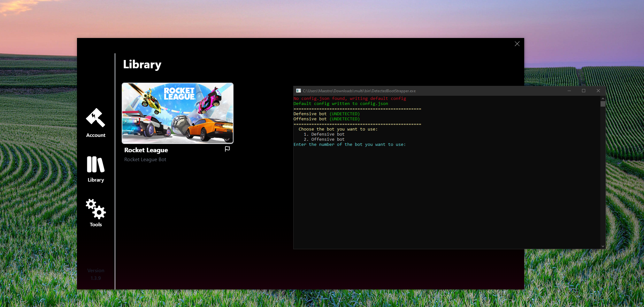This screenshot has height=307, width=644.
Task: Click the Rocket League title text
Action: coord(146,150)
